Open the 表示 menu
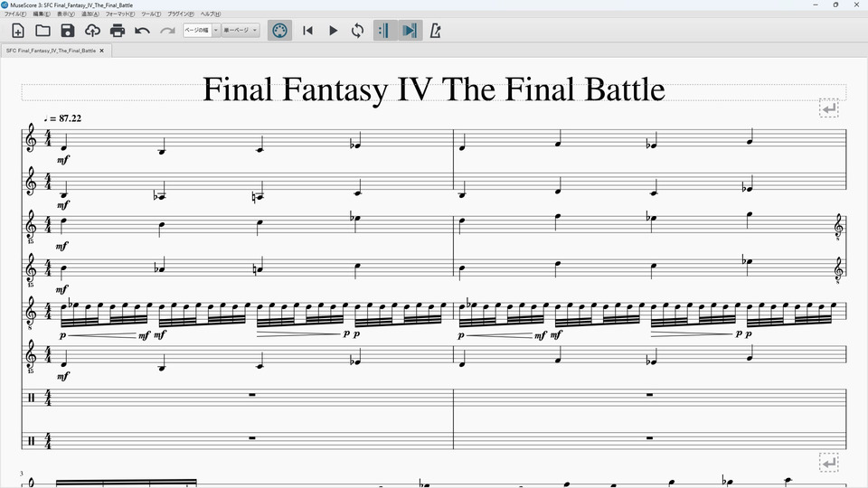 (x=65, y=14)
